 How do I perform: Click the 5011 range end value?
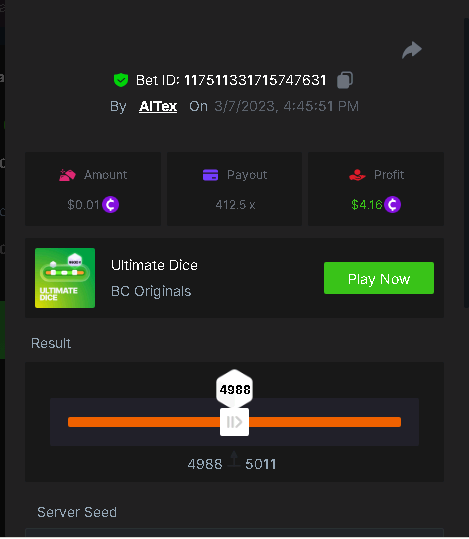tap(261, 464)
